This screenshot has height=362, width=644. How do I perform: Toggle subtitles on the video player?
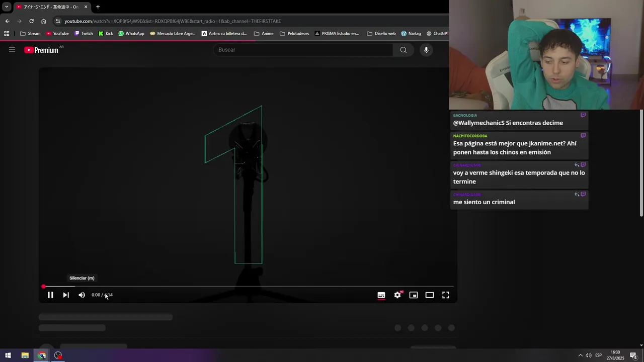click(381, 295)
